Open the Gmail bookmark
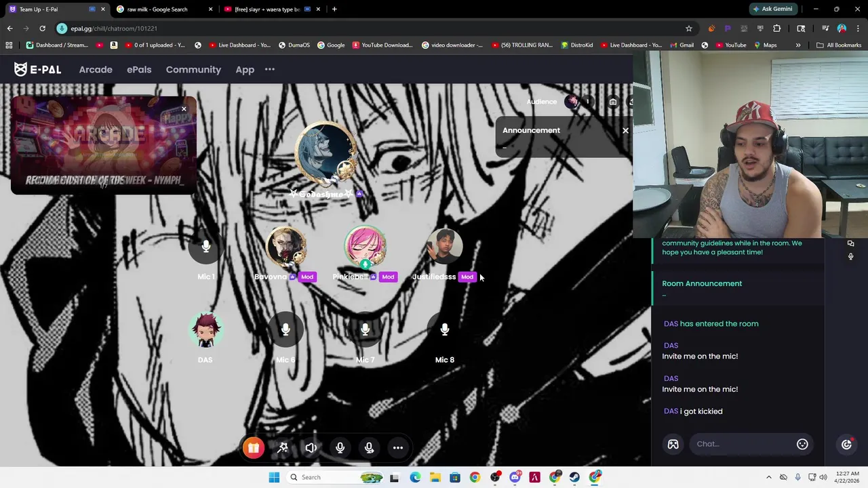The height and width of the screenshot is (488, 868). coord(681,45)
